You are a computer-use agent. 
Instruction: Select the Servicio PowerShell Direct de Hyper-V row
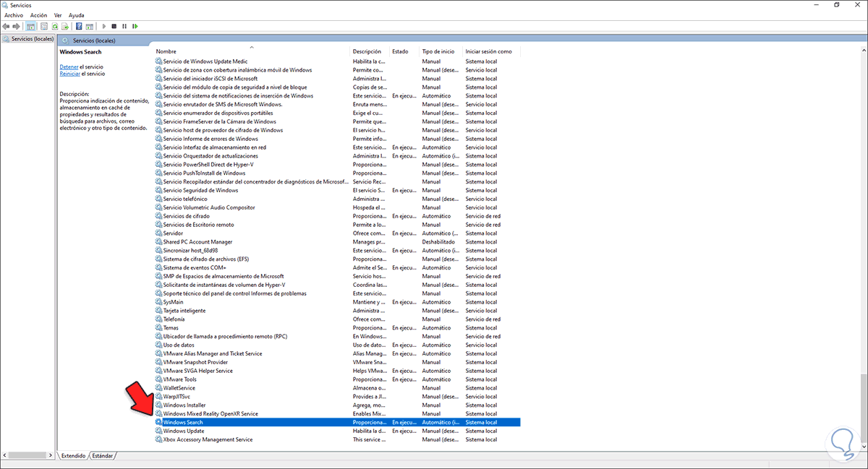click(x=337, y=165)
